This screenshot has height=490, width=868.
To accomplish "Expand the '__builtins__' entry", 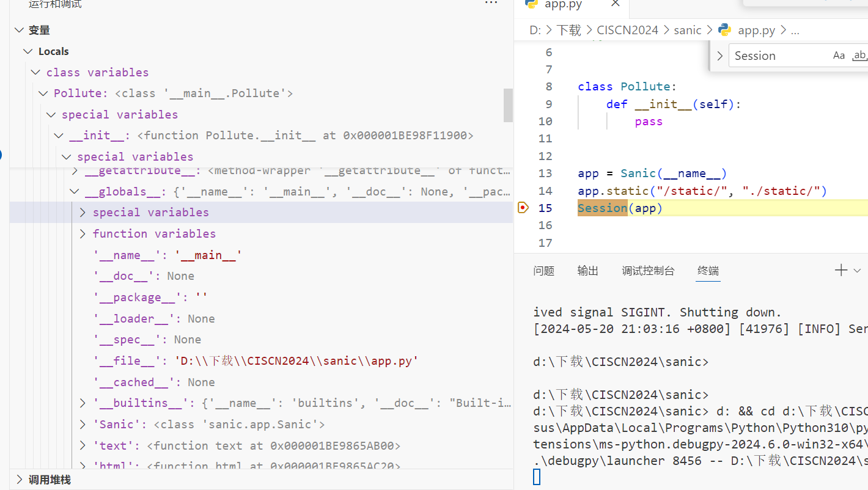I will [x=83, y=403].
